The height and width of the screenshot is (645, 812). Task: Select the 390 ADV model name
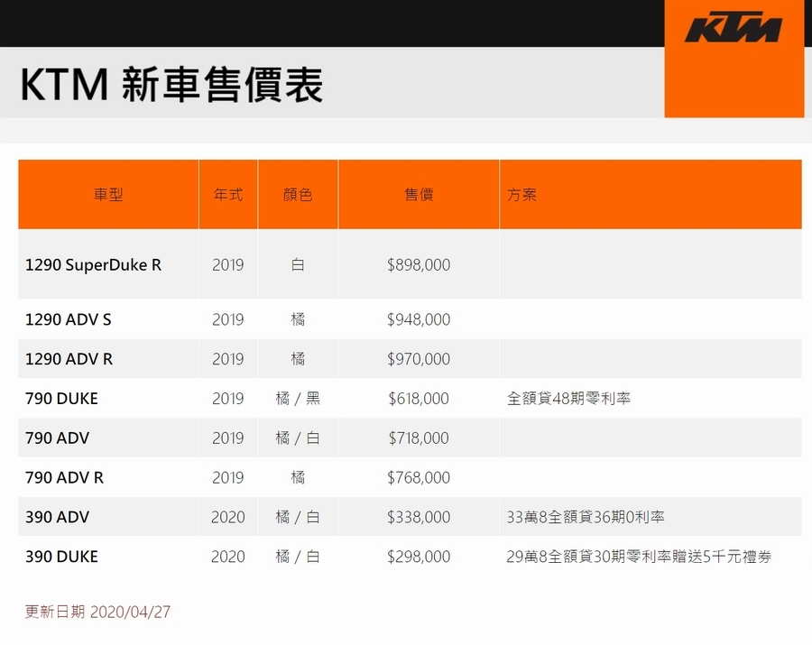click(x=57, y=518)
